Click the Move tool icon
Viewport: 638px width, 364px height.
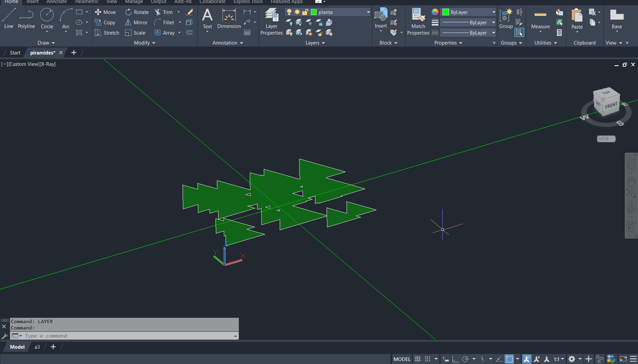pos(98,12)
